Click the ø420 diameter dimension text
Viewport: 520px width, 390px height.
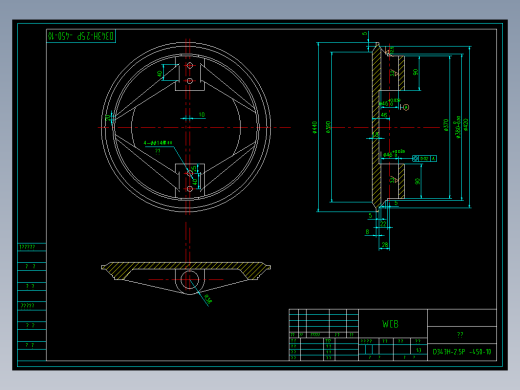click(x=466, y=124)
